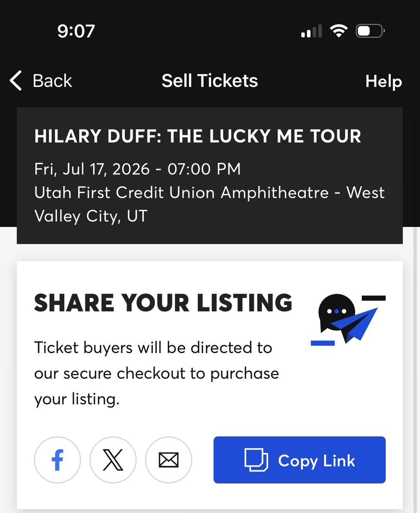Tap the Utah First Credit Union Amphitheatre venue
The width and height of the screenshot is (420, 513).
(x=181, y=192)
